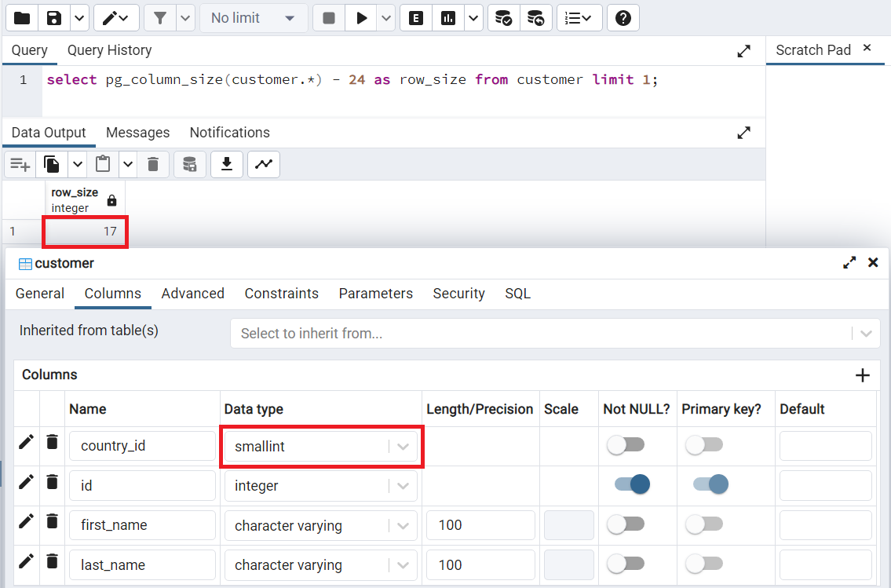Viewport: 891px width, 588px height.
Task: Toggle Not NULL for last_name
Action: (626, 564)
